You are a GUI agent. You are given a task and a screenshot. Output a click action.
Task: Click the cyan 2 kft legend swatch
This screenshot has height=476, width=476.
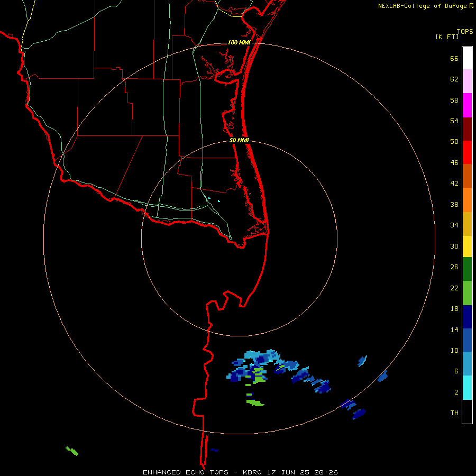click(467, 388)
